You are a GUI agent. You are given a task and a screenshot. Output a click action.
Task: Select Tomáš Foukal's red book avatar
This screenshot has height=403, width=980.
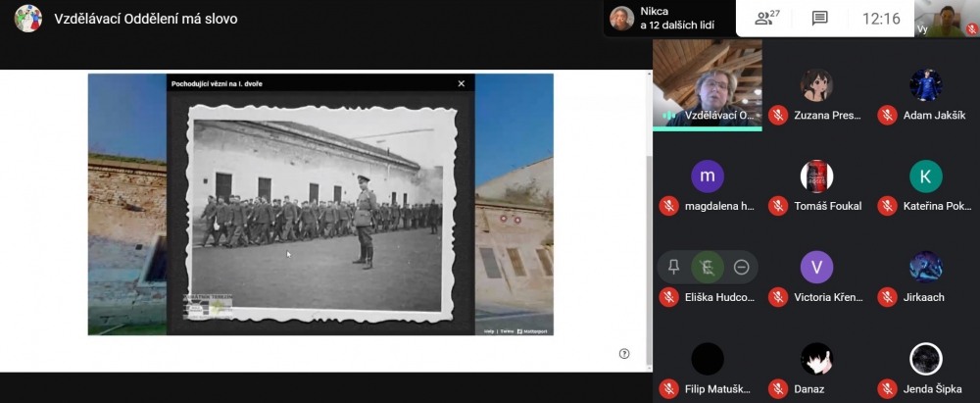point(817,176)
